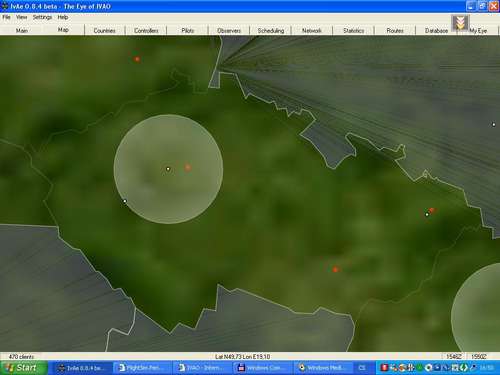The image size is (500, 375).
Task: Click the white dot on the circle's edge
Action: (125, 201)
